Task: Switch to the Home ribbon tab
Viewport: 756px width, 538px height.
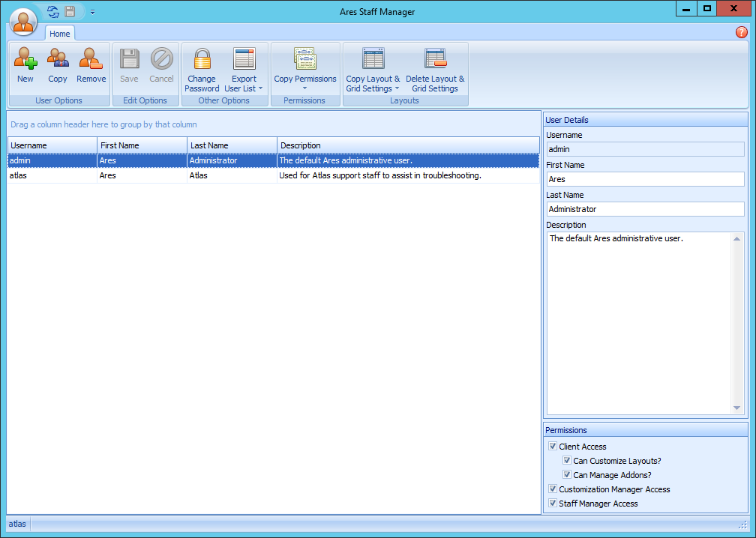Action: tap(60, 33)
